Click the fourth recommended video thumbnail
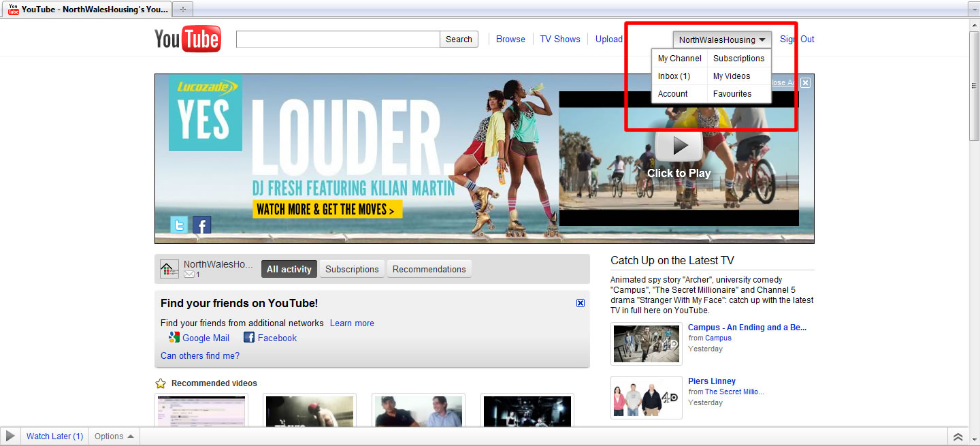The width and height of the screenshot is (980, 446). 527,411
